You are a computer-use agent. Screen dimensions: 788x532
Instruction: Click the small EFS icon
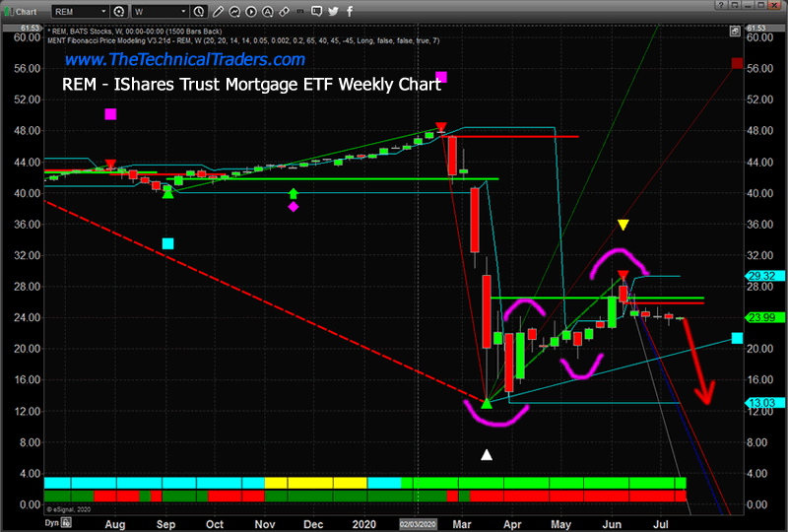click(x=300, y=11)
